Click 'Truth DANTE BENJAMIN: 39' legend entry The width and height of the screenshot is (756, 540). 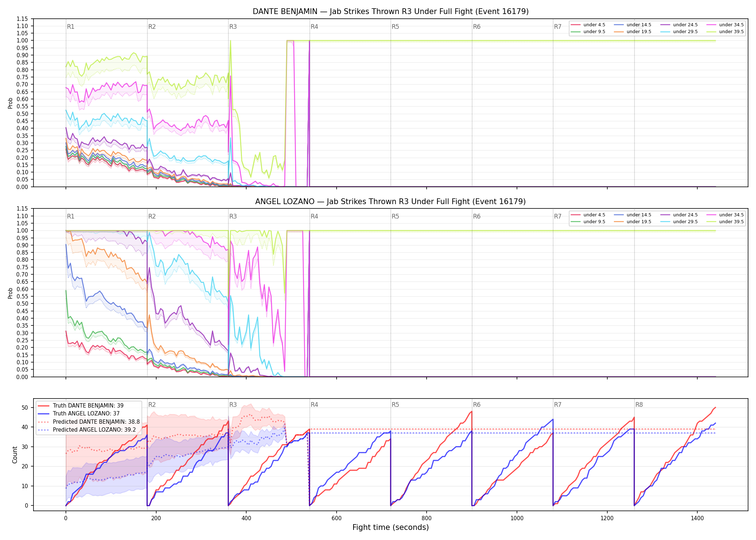81,406
